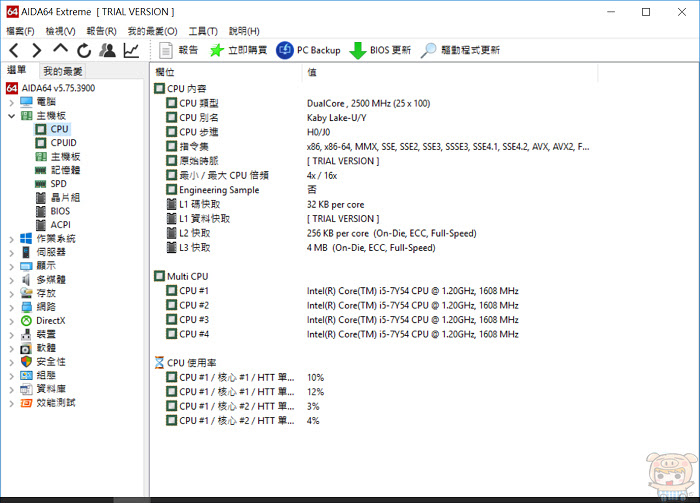
Task: Expand the 顯示 display node
Action: coord(12,266)
